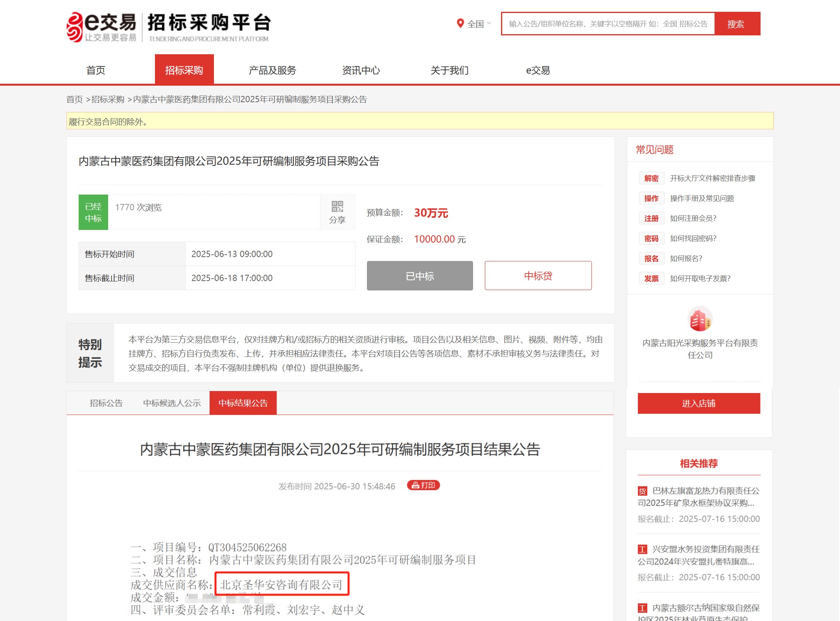The width and height of the screenshot is (840, 621).
Task: Click the 发布时间 2025-06-30 15:48:46 text
Action: coord(337,486)
